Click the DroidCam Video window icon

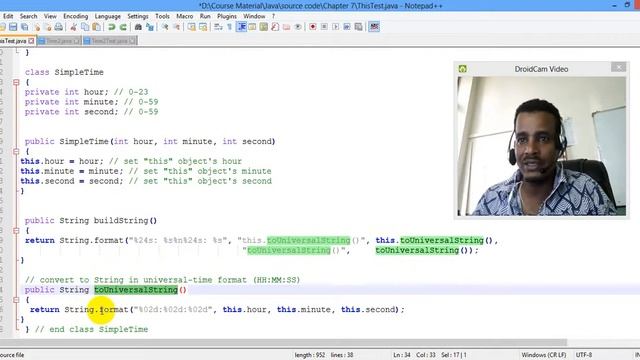click(462, 69)
